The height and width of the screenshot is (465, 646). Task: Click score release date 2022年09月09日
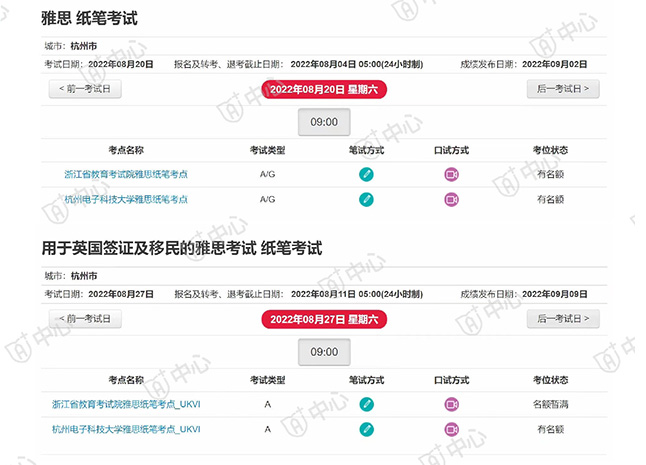click(555, 294)
